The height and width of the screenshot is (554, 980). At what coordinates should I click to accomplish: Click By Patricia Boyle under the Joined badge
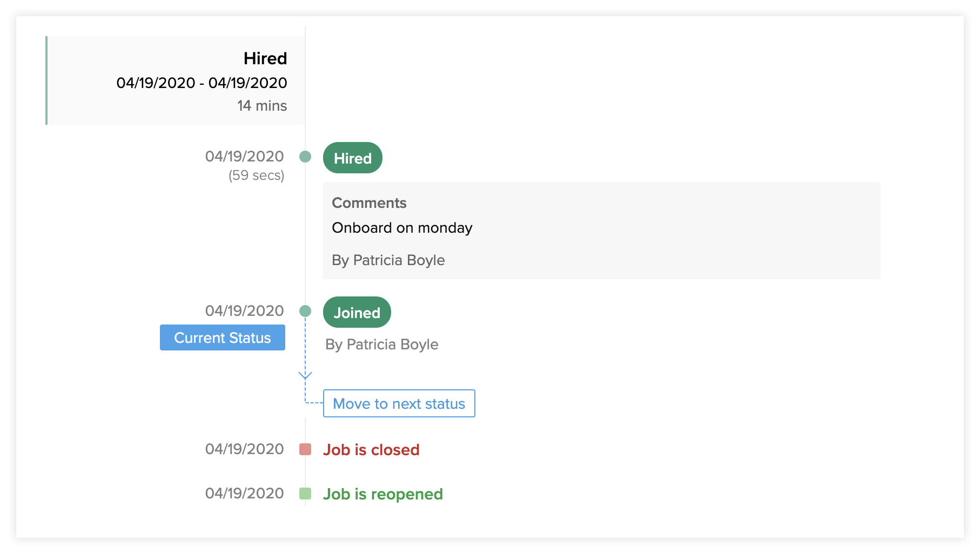coord(381,344)
